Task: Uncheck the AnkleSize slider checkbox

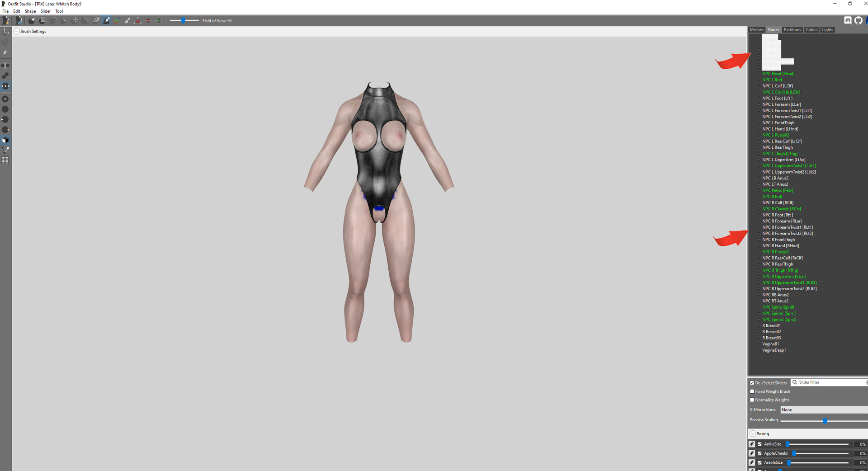Action: [x=760, y=444]
